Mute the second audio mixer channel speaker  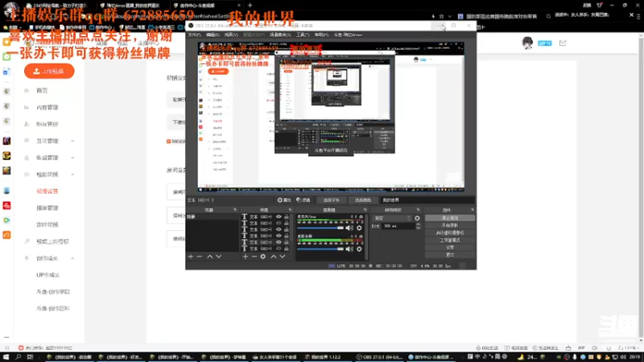click(349, 249)
